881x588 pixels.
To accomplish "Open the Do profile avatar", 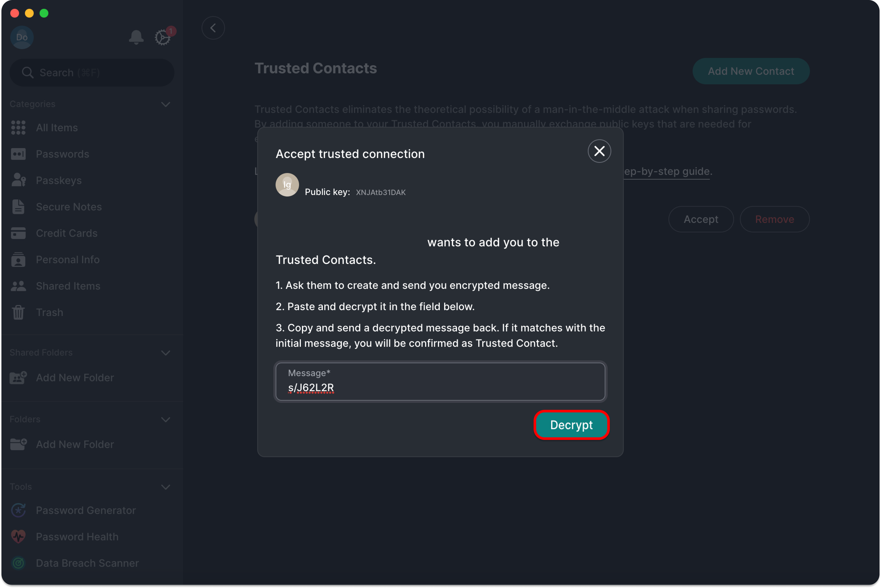I will coord(22,37).
